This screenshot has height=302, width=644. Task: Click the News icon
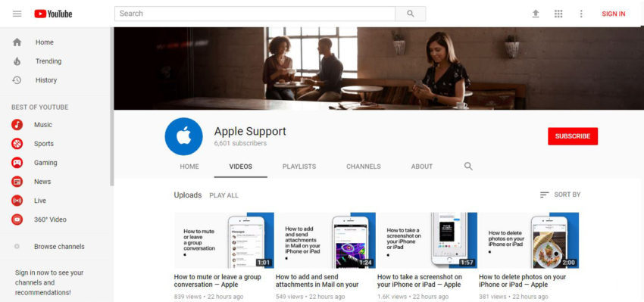point(17,182)
